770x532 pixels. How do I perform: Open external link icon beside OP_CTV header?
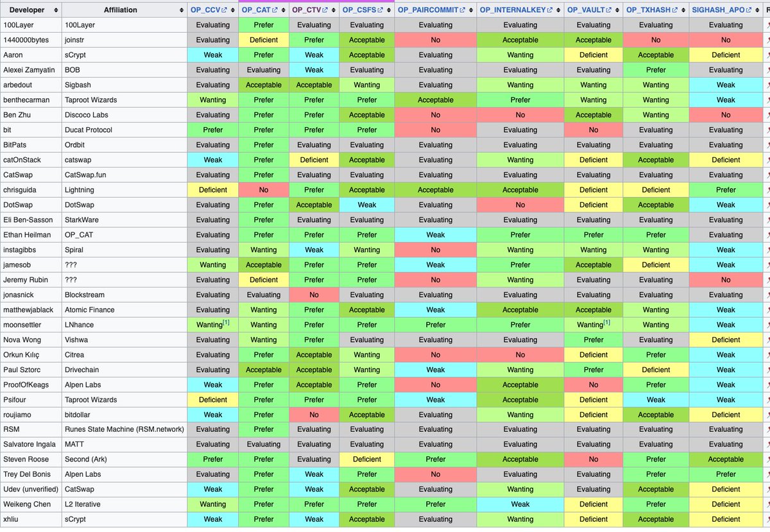325,10
